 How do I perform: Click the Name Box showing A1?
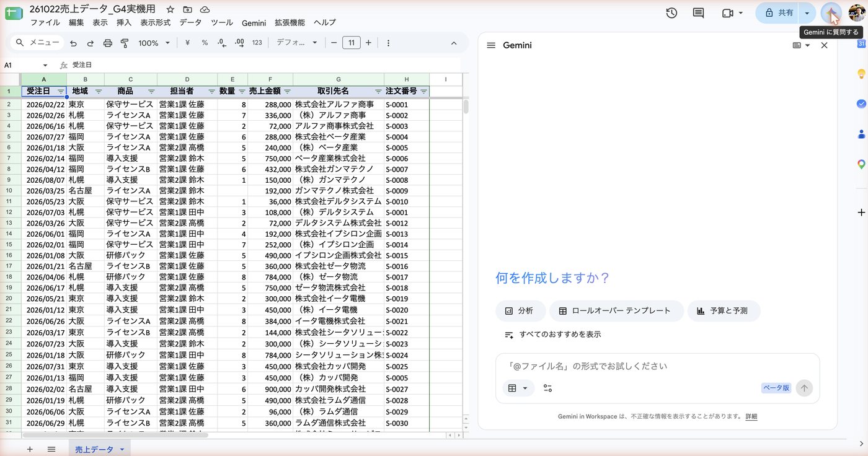click(26, 65)
